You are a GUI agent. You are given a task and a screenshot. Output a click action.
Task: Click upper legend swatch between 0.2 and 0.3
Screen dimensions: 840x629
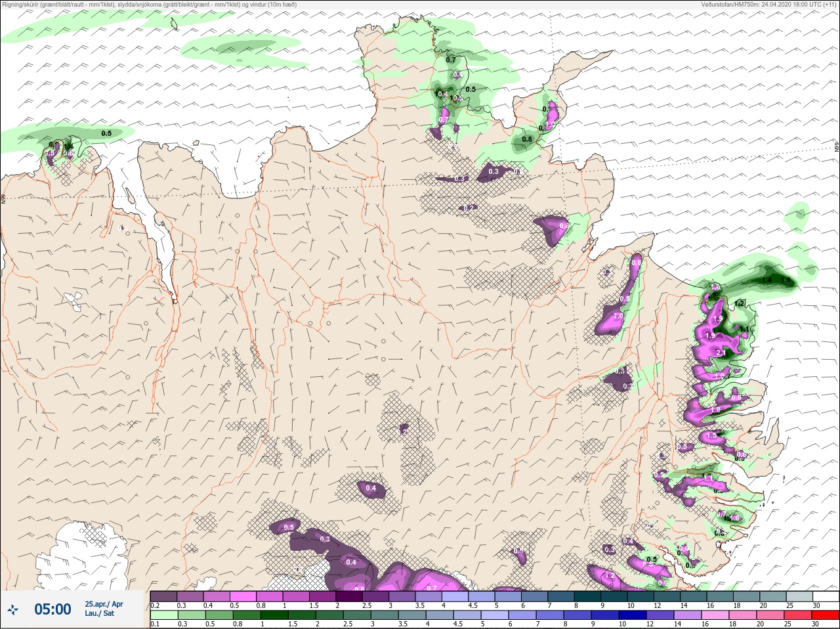pos(164,596)
